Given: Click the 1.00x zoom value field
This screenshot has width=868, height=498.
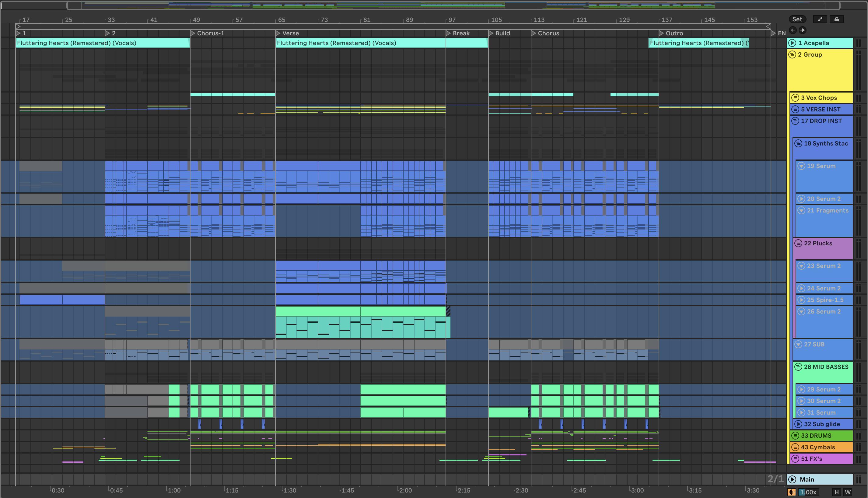Looking at the screenshot, I should coord(808,492).
